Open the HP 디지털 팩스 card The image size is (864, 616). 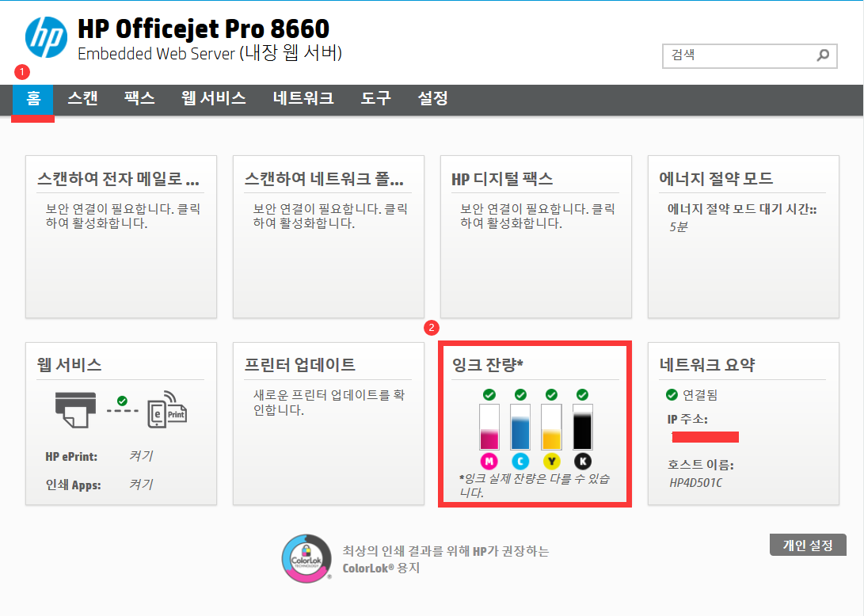tap(536, 237)
